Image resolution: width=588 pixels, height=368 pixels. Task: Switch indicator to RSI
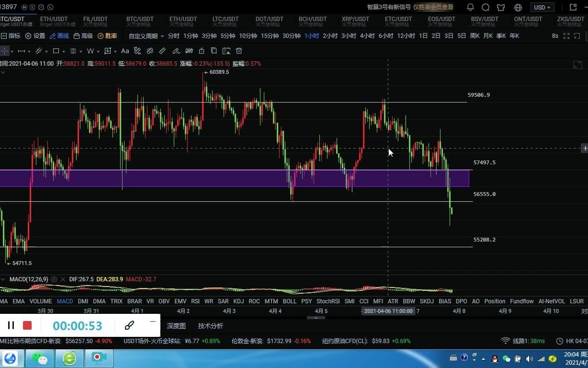click(195, 301)
